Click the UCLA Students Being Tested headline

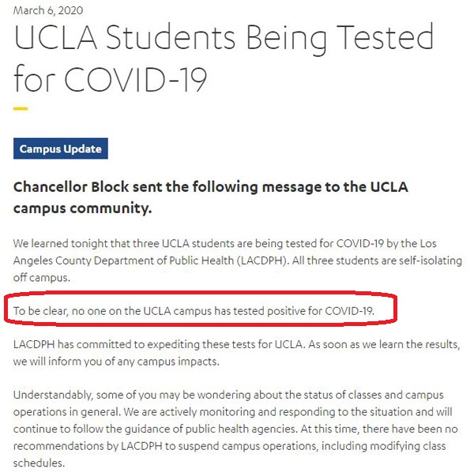coord(224,38)
